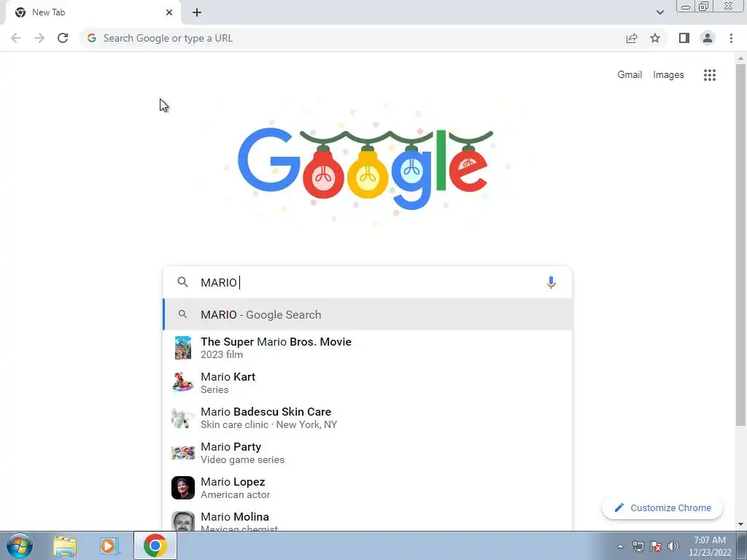Click the volume speaker tray icon
This screenshot has height=560, width=747.
coord(673,546)
